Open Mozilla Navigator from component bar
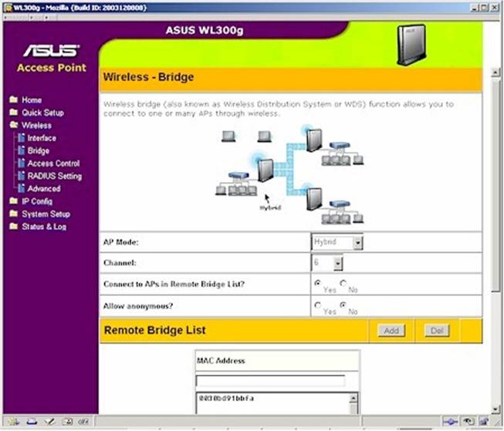Viewport: 504px width, 431px height. click(13, 422)
